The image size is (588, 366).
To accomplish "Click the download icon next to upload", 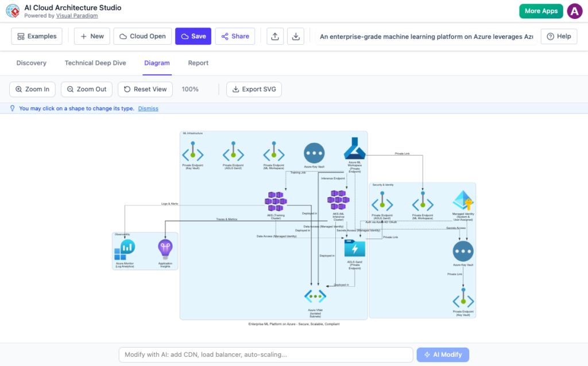I will (x=296, y=36).
